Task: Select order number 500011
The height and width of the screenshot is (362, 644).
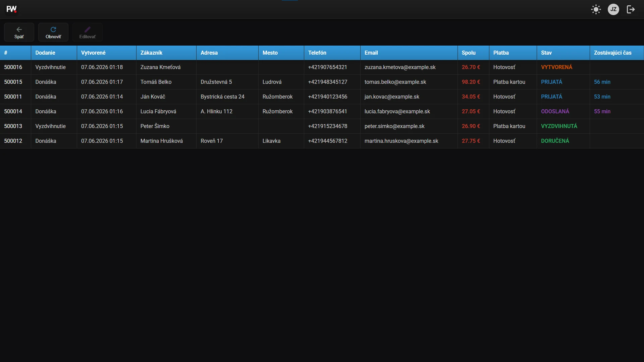Action: click(13, 97)
